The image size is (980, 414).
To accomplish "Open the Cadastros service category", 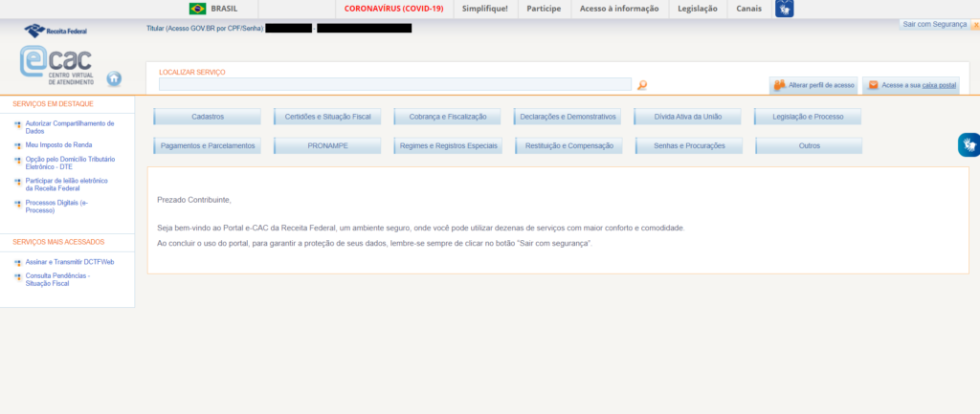I will 207,117.
